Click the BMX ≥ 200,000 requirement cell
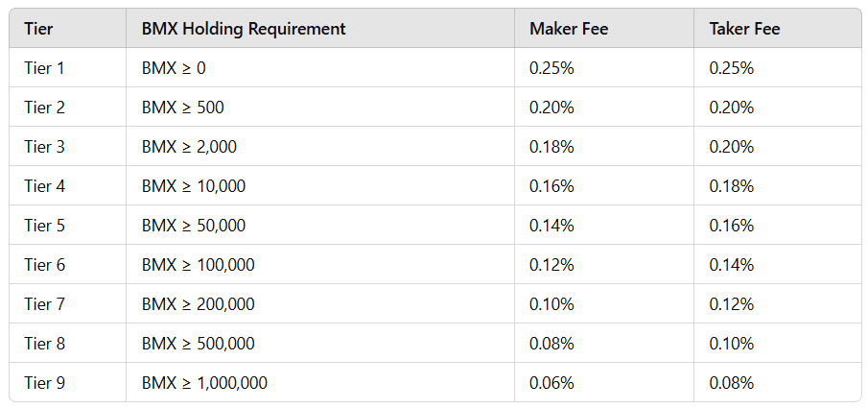This screenshot has width=868, height=408. [198, 304]
